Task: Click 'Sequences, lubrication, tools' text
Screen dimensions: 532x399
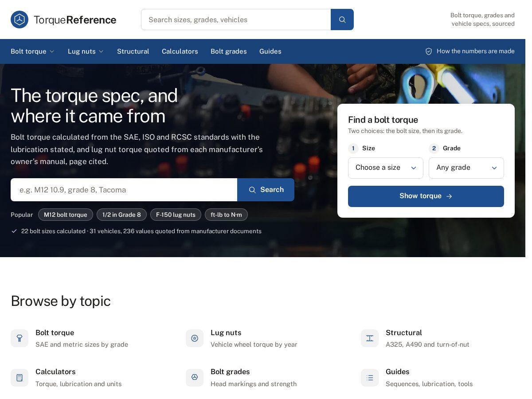Action: click(x=429, y=384)
